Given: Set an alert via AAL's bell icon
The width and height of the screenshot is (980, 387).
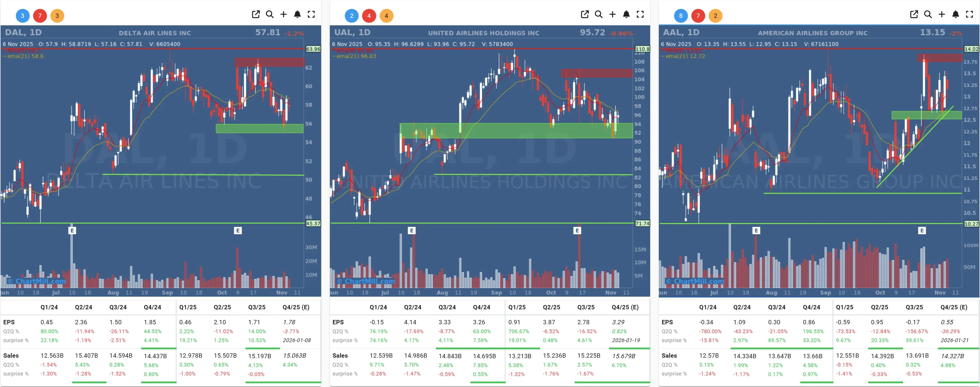Looking at the screenshot, I should tap(956, 14).
